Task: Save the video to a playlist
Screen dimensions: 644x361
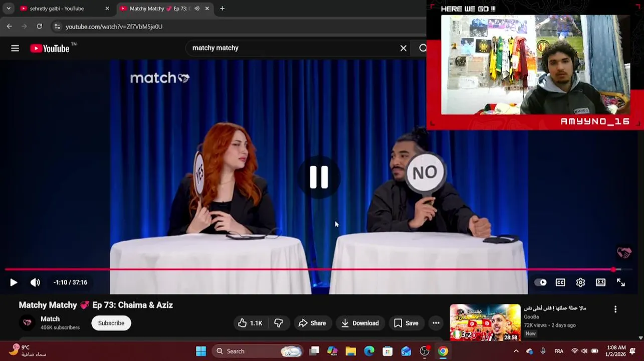Action: tap(406, 323)
